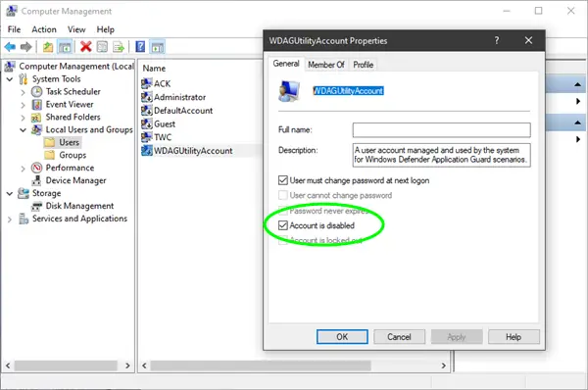
Task: Click the Back arrow toolbar icon
Action: [10, 47]
